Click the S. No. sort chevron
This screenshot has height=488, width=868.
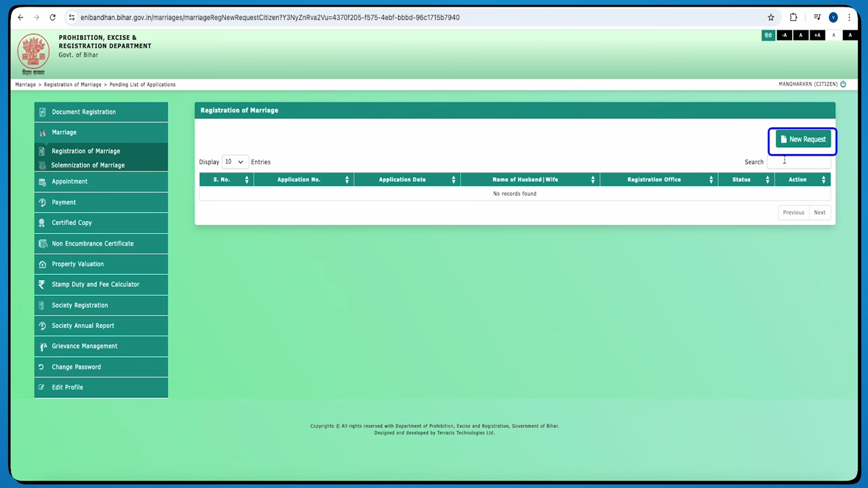tap(246, 179)
